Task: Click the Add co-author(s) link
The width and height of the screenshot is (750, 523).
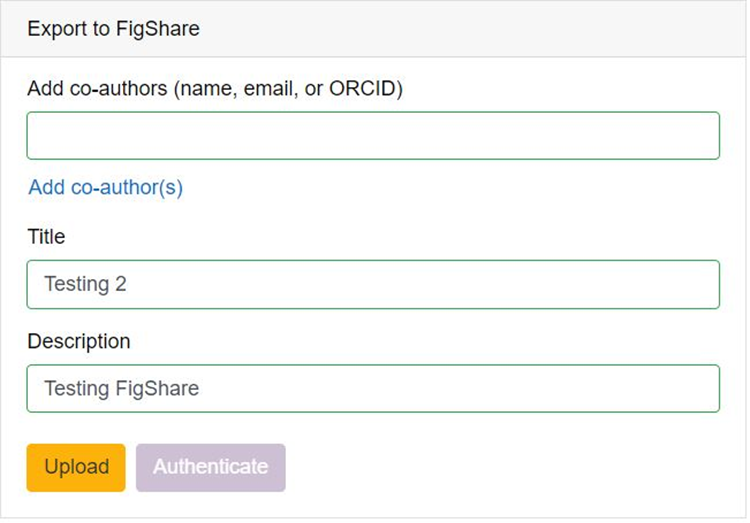Action: coord(105,187)
